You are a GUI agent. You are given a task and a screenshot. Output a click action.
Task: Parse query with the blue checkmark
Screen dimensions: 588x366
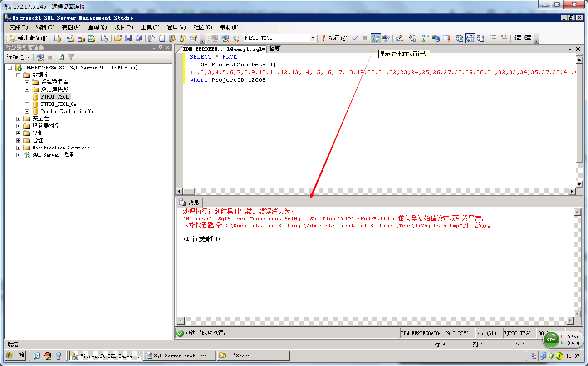(355, 38)
